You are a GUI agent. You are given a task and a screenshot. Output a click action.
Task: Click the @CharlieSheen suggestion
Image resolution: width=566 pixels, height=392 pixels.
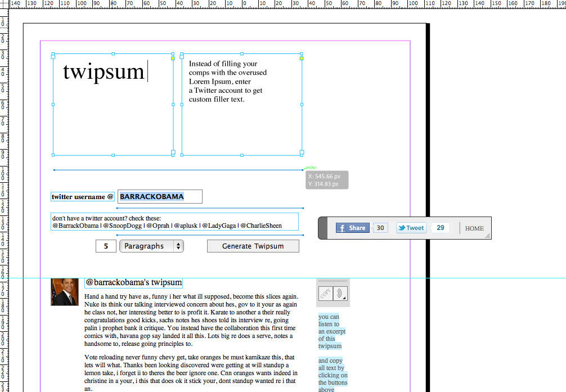pos(261,226)
